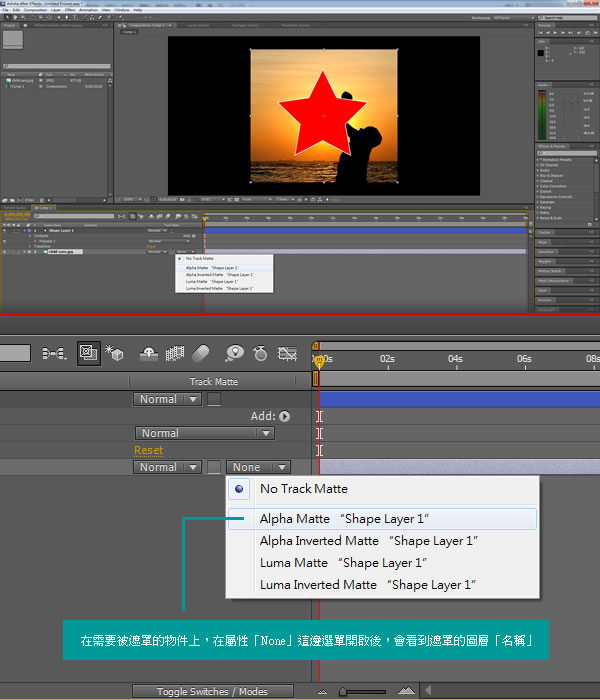
Task: Open the Composition menu in menu bar
Action: coord(35,9)
